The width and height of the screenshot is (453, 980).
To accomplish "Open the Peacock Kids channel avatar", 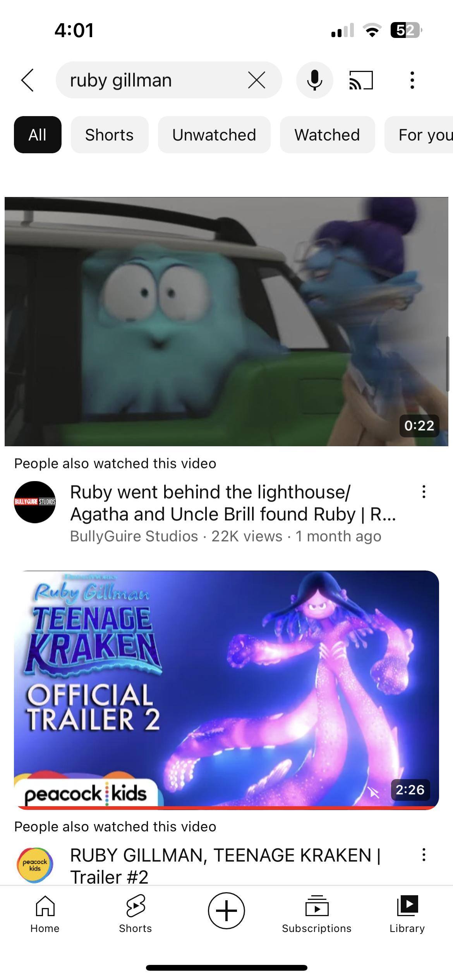I will [35, 865].
